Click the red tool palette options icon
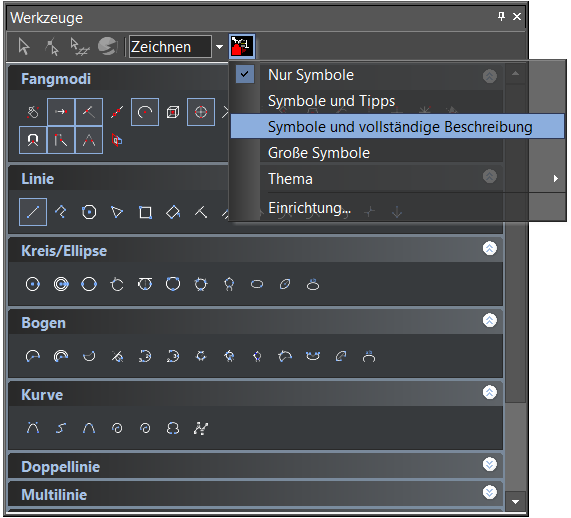 (x=242, y=47)
